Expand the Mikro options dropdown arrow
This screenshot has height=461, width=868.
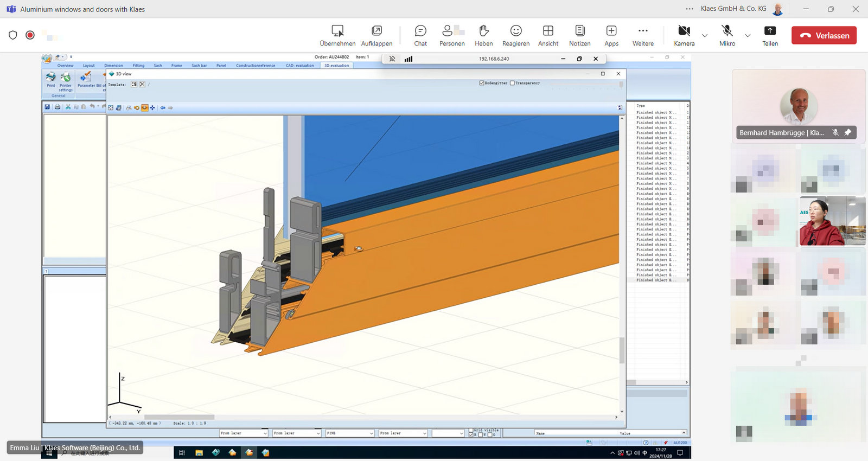click(x=748, y=36)
